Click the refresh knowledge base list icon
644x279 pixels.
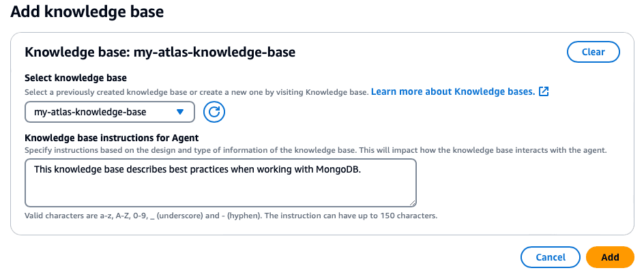point(214,112)
